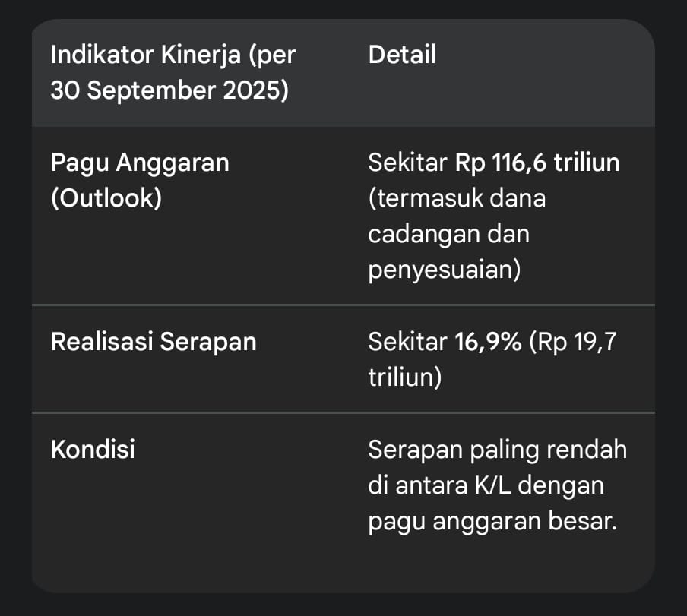Click the word "penyesuaian)"
This screenshot has width=687, height=616.
[x=445, y=270]
